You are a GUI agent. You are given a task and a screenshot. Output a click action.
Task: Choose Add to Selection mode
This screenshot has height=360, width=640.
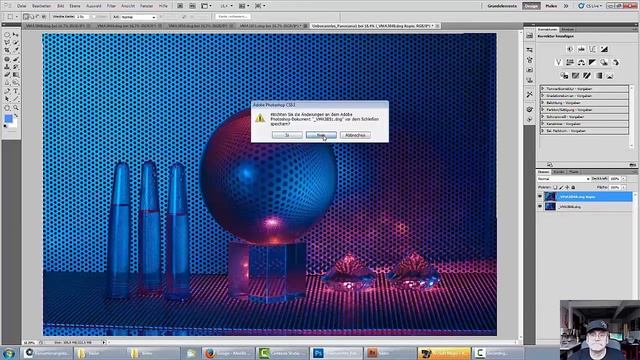(32, 17)
